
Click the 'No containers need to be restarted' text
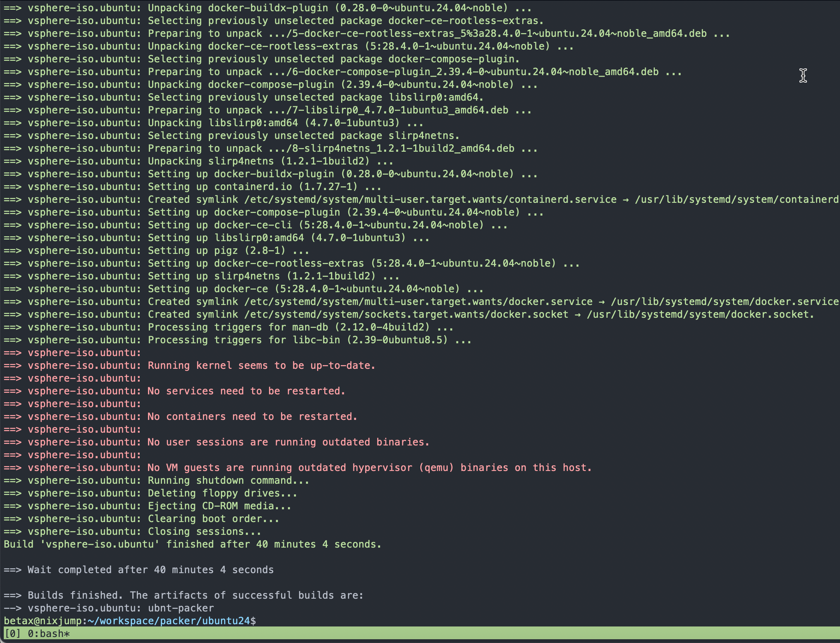tap(253, 417)
